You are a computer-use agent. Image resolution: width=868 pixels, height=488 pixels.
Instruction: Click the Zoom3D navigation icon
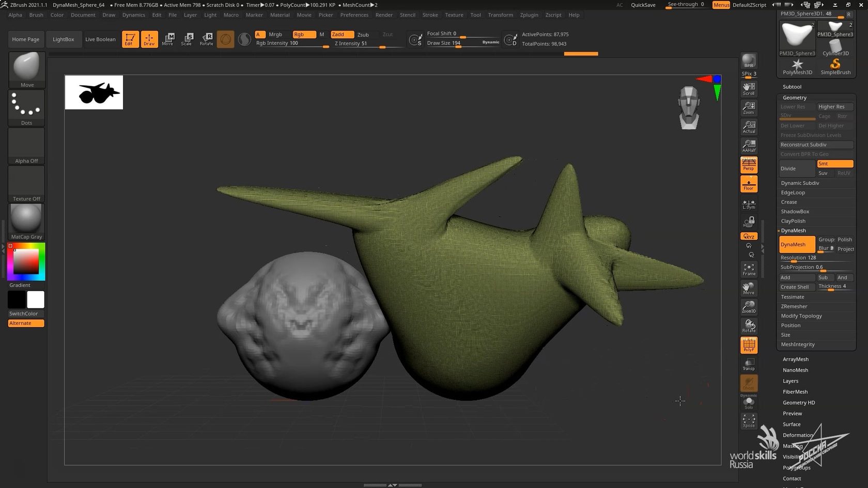point(749,307)
